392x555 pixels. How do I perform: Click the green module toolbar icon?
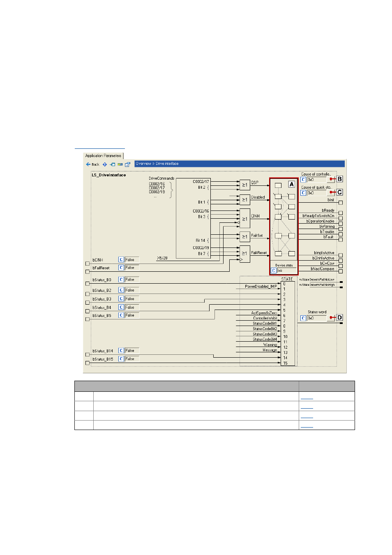tap(120, 164)
